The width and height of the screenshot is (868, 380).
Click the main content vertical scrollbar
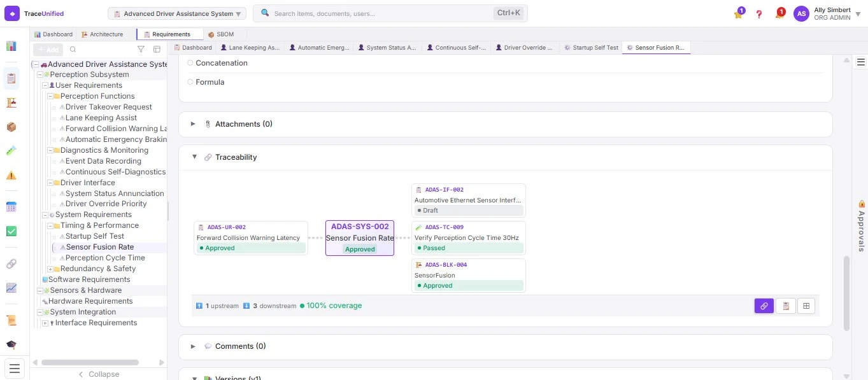point(847,293)
